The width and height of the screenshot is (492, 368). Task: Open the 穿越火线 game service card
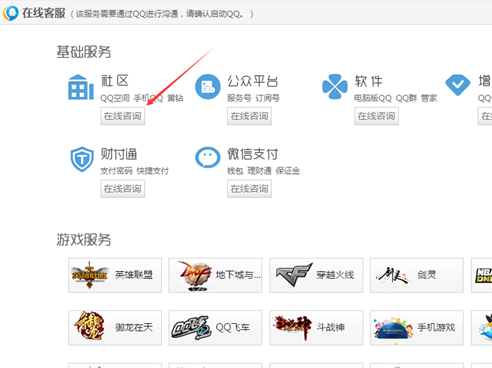316,275
